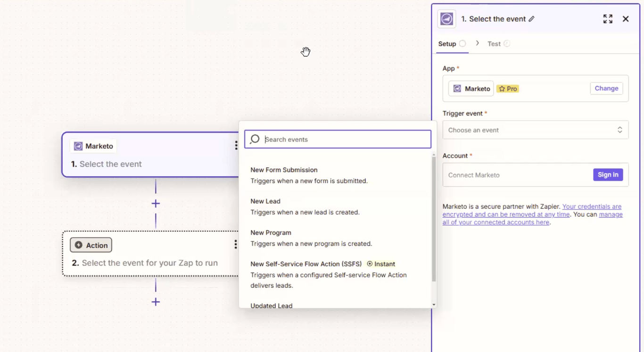Click the Marketo icon on step 1 card

coord(78,146)
